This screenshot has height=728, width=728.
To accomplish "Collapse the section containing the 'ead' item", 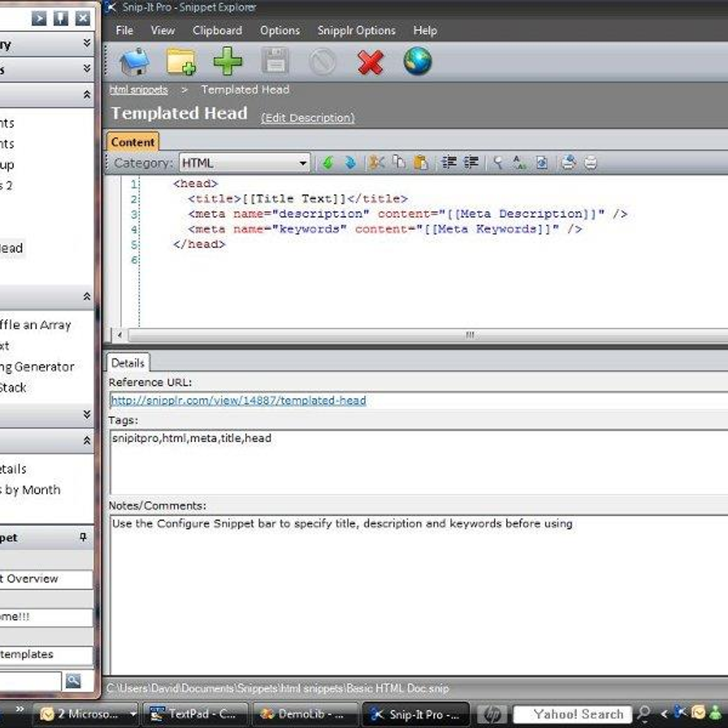I will [x=87, y=95].
